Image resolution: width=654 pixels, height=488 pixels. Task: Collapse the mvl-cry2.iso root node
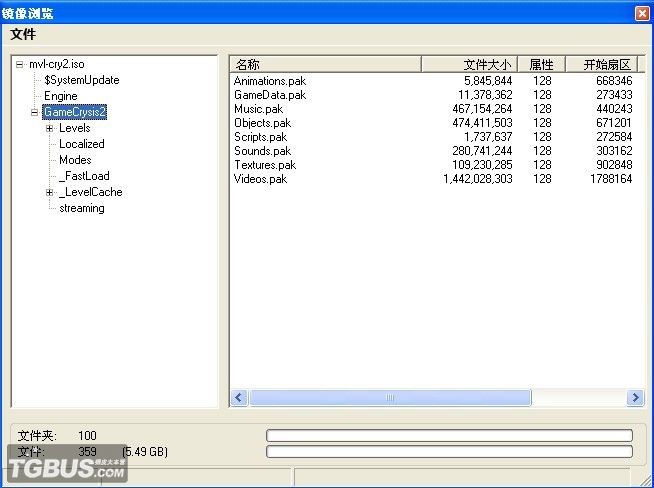(x=19, y=64)
